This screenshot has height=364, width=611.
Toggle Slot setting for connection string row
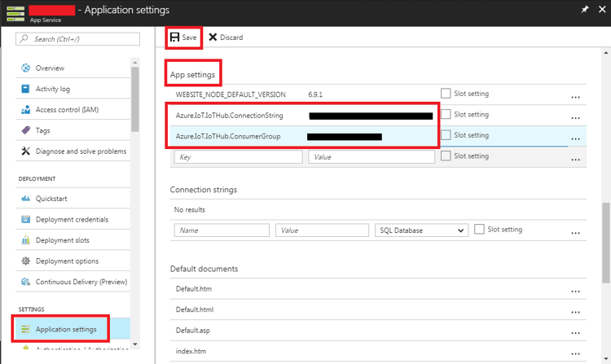(x=479, y=229)
